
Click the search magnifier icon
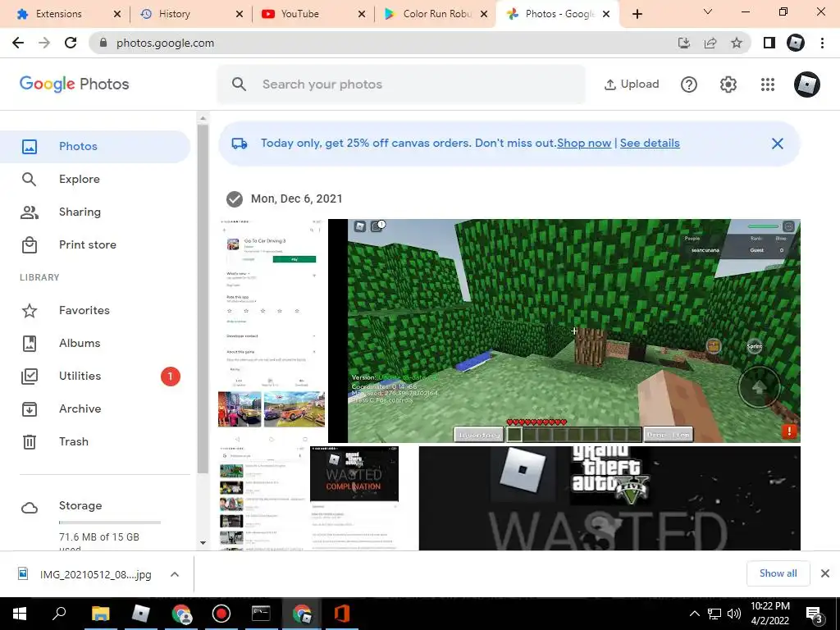239,84
